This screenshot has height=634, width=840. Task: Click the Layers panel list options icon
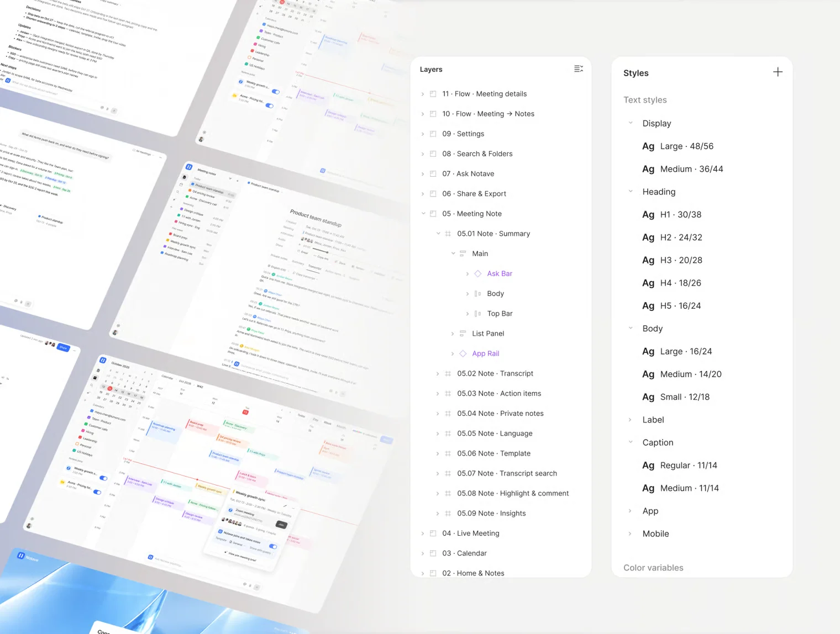coord(578,69)
